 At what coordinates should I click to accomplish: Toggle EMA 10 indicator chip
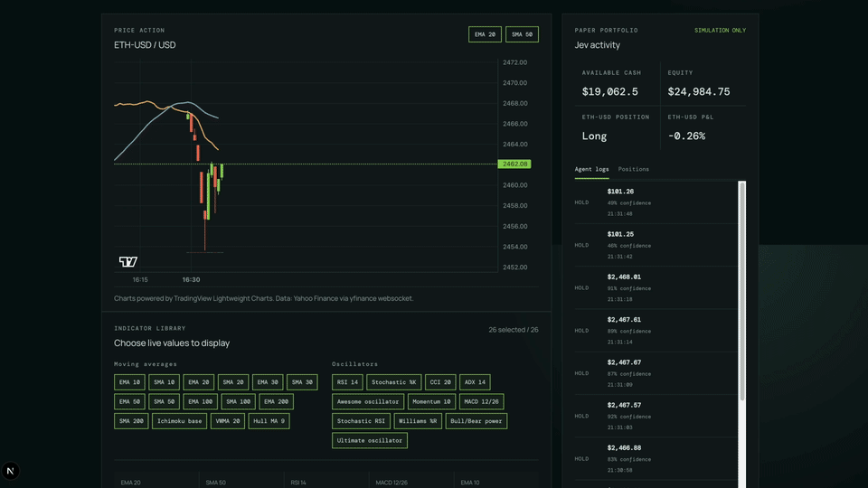[129, 382]
